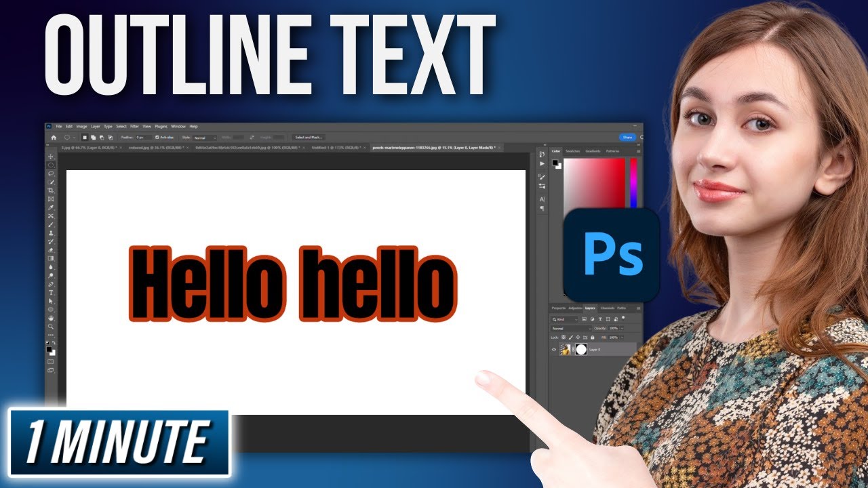Switch to the reduced.jpg document tab
The width and height of the screenshot is (868, 488).
pyautogui.click(x=157, y=147)
